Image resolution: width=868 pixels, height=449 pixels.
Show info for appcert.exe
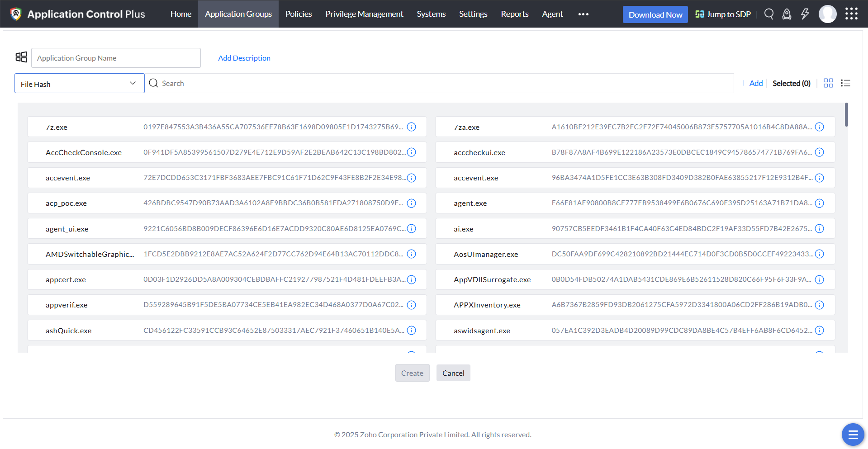click(412, 279)
